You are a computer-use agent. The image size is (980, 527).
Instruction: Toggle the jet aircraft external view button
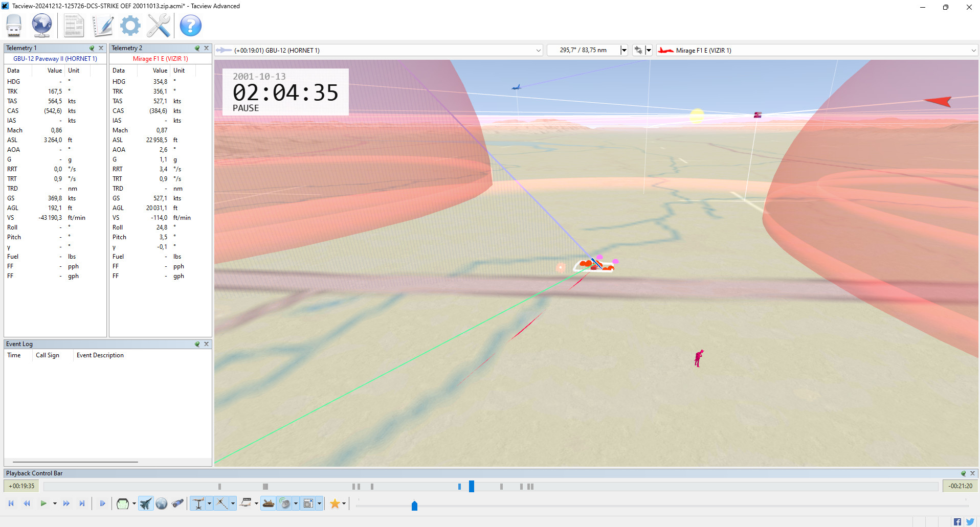click(x=146, y=503)
